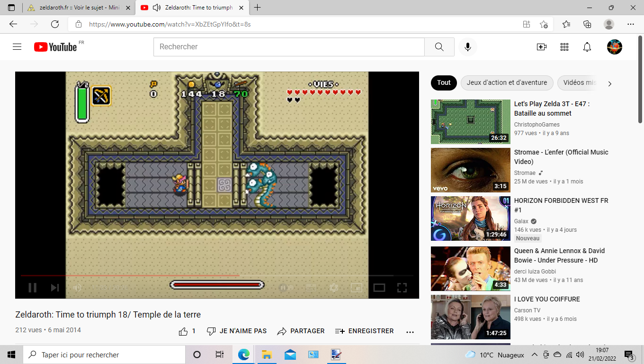Open the browser profile icon
Screen dimensions: 644x364
(609, 24)
